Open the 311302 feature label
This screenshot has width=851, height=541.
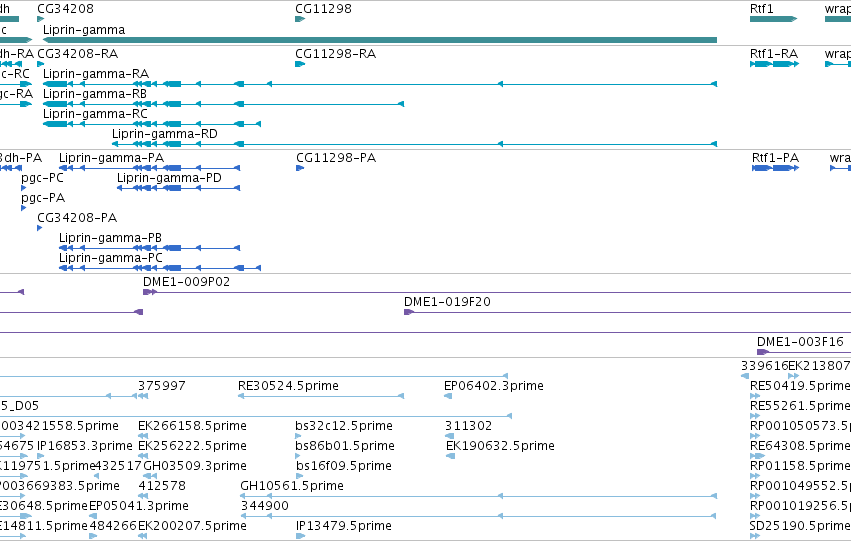tap(468, 426)
